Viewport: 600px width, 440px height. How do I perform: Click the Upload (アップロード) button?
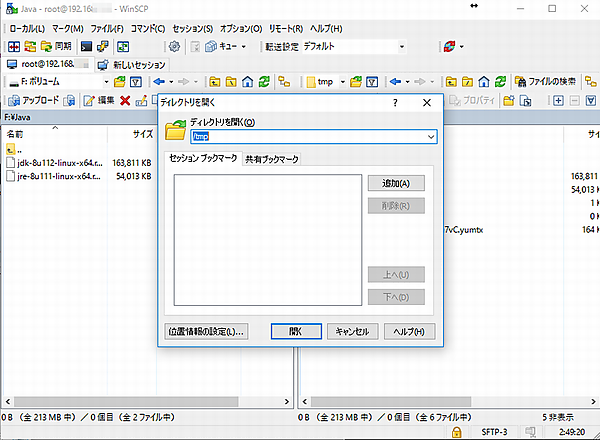(34, 101)
